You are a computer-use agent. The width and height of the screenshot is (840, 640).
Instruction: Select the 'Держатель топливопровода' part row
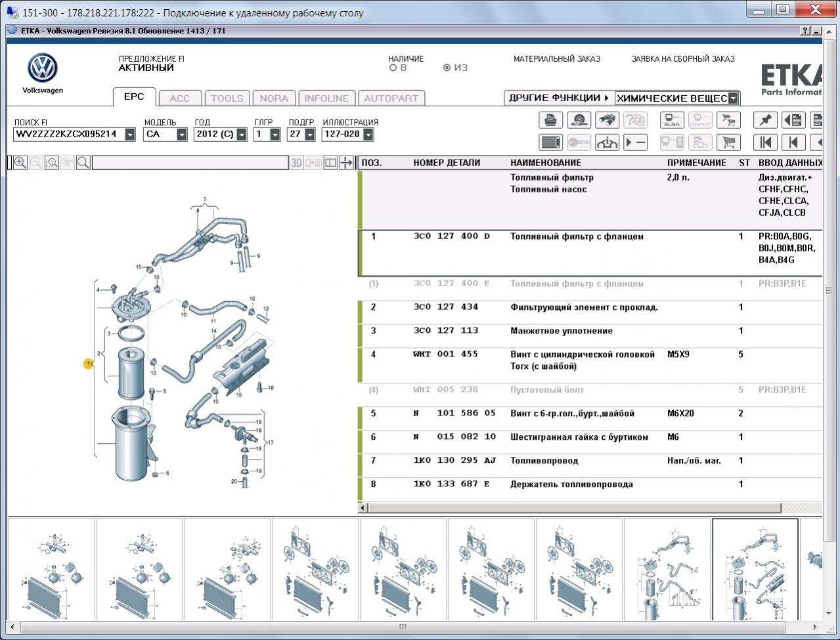tap(590, 489)
